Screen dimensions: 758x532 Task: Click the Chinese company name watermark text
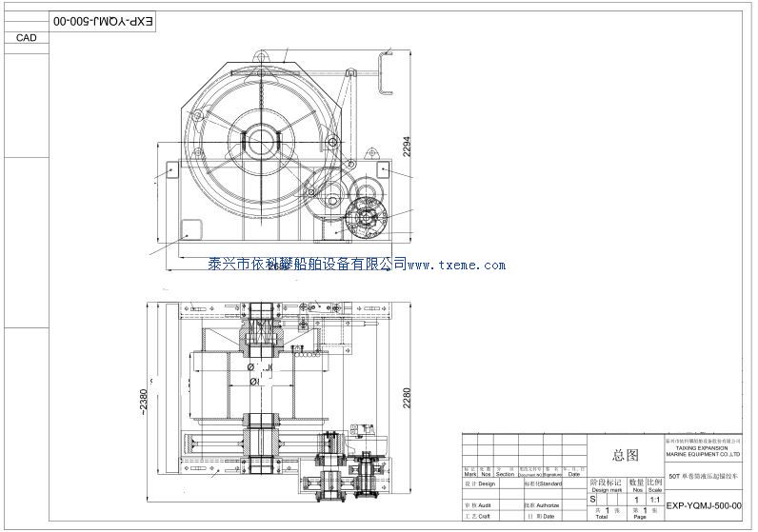point(307,264)
